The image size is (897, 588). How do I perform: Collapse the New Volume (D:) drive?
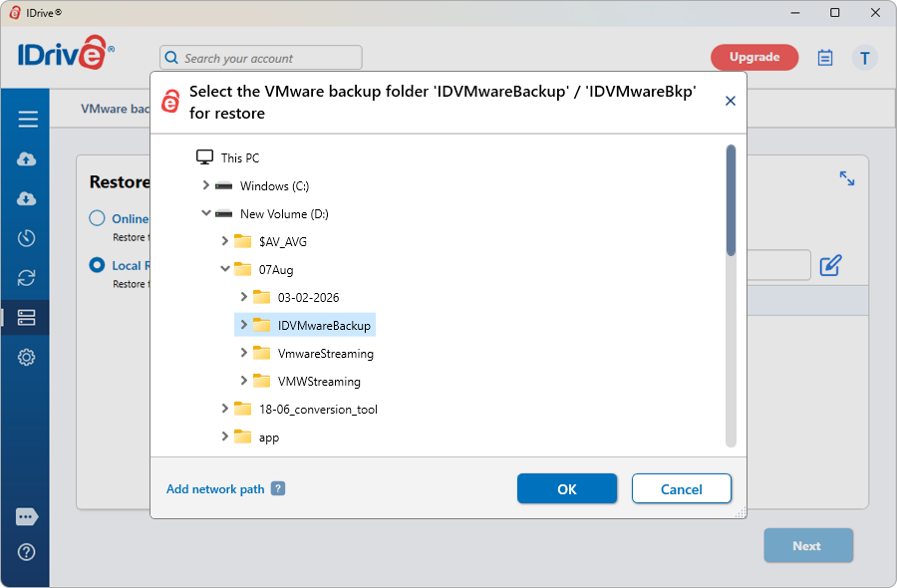pyautogui.click(x=206, y=213)
